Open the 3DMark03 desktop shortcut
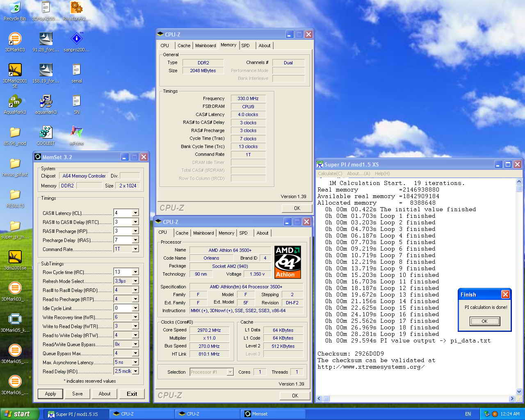This screenshot has height=420, width=525. click(15, 42)
